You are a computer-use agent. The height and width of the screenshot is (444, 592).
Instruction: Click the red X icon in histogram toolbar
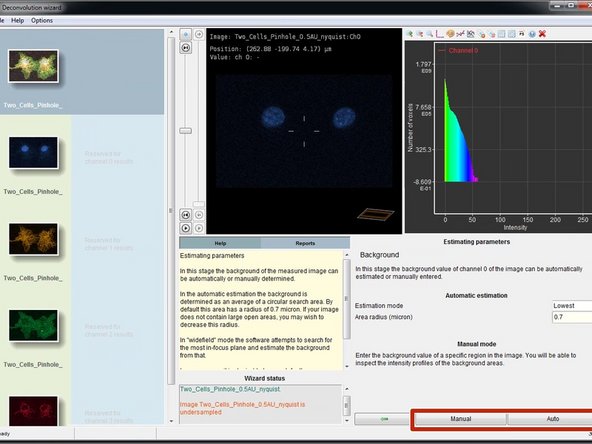(543, 34)
